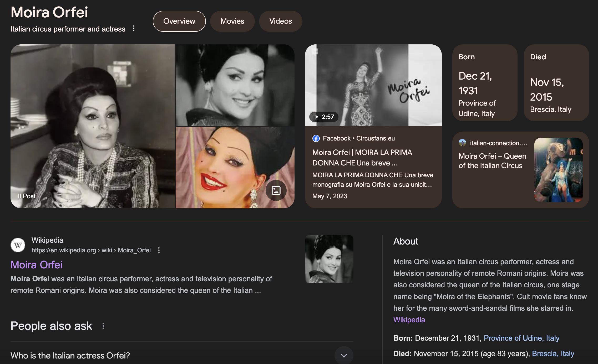Follow the Wikipedia link in the About section
Viewport: 598px width, 364px height.
coord(409,320)
